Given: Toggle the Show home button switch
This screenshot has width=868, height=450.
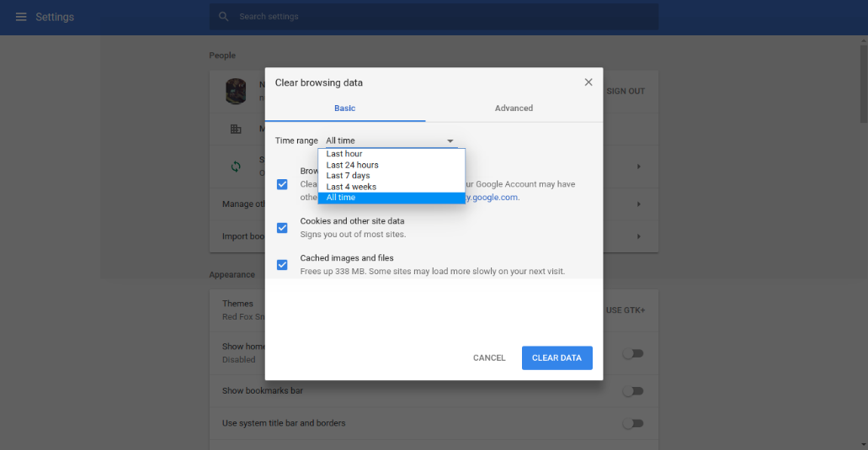Looking at the screenshot, I should (x=632, y=353).
